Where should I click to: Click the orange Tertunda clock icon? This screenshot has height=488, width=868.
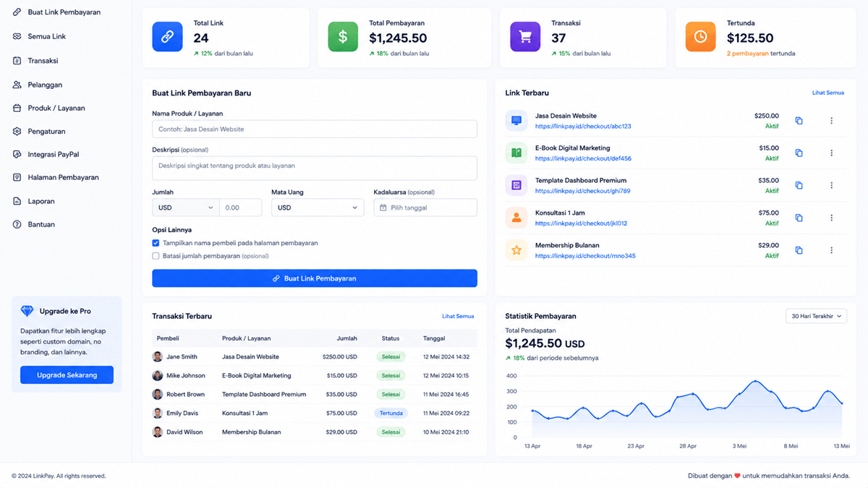[x=700, y=37]
